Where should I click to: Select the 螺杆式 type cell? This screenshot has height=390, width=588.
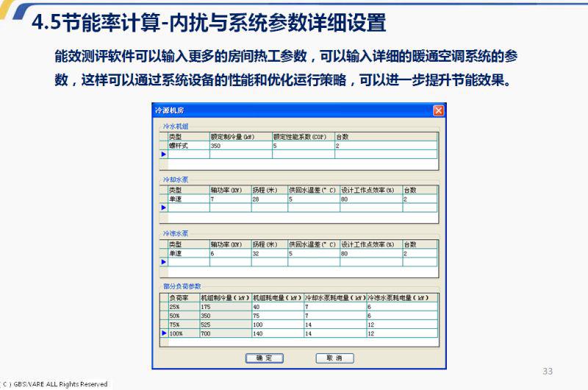pyautogui.click(x=189, y=146)
